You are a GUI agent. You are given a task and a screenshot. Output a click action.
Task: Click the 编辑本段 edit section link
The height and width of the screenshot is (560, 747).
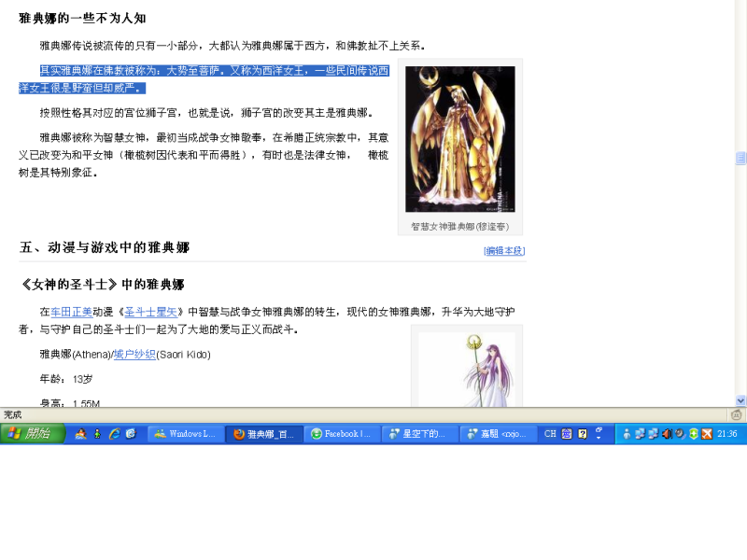(504, 250)
